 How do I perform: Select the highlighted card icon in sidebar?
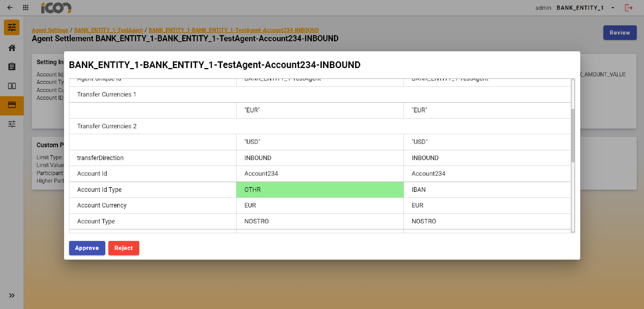coord(12,105)
